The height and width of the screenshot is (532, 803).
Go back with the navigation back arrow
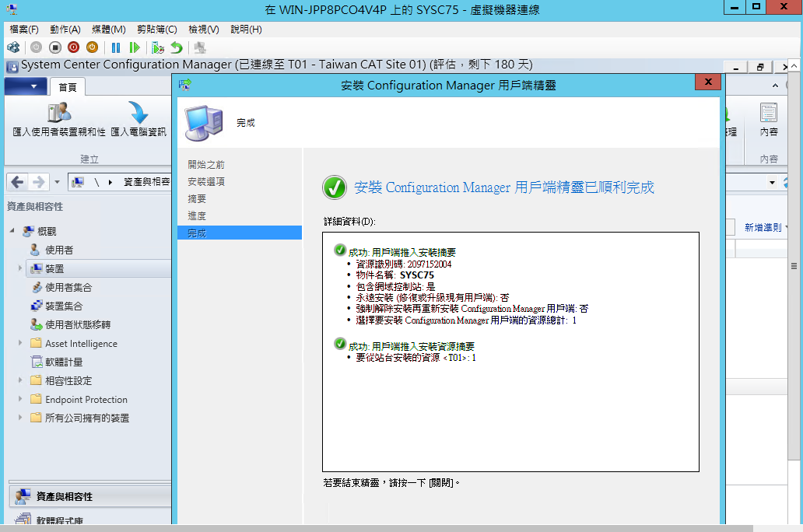click(17, 182)
